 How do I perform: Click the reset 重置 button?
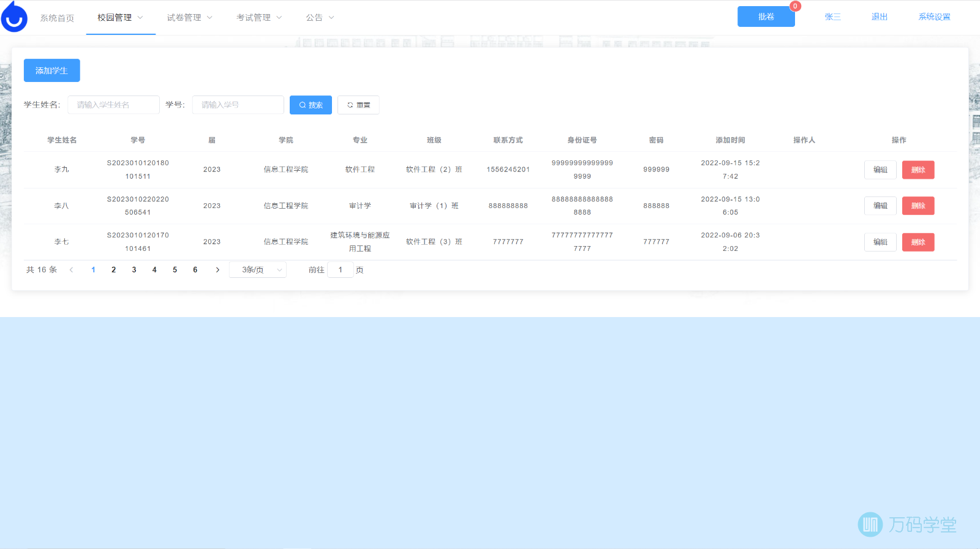pyautogui.click(x=358, y=105)
